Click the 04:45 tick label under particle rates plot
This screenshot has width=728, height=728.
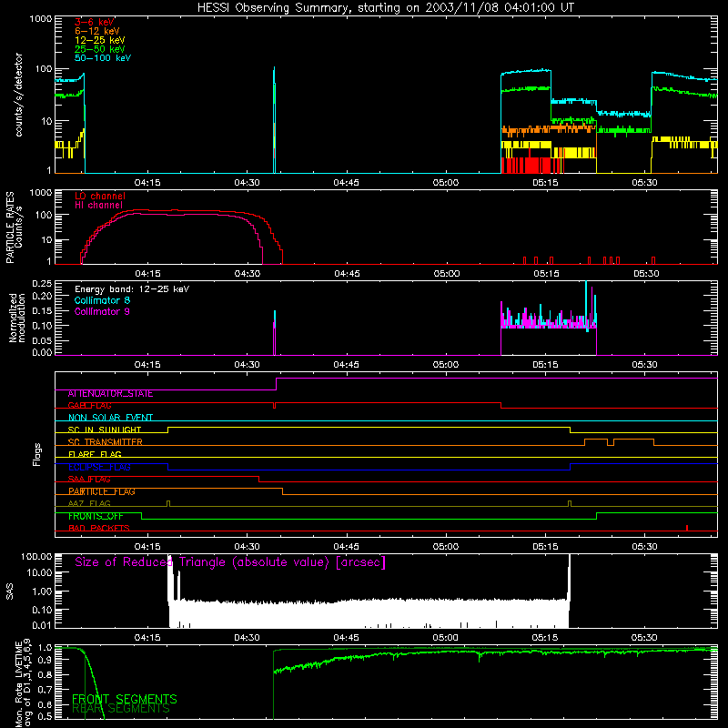[347, 274]
